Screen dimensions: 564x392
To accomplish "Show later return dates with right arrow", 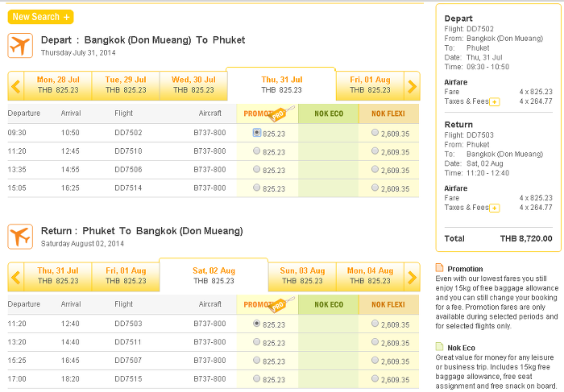I will click(413, 277).
